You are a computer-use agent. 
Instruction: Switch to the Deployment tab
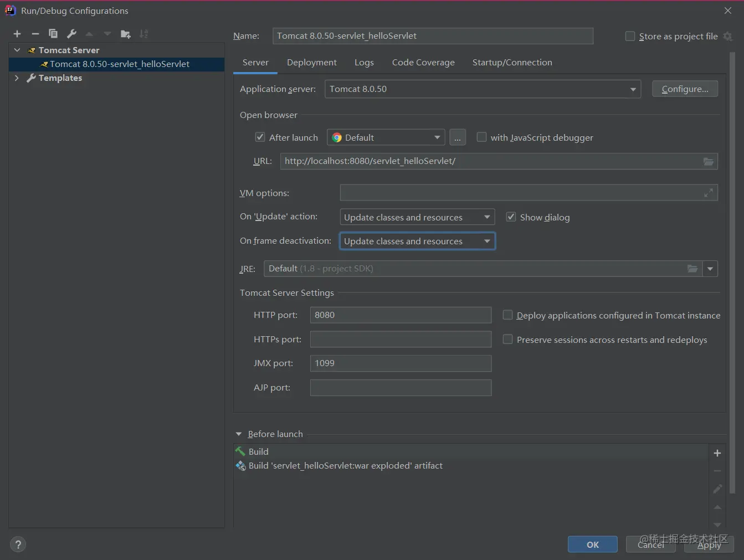(312, 63)
